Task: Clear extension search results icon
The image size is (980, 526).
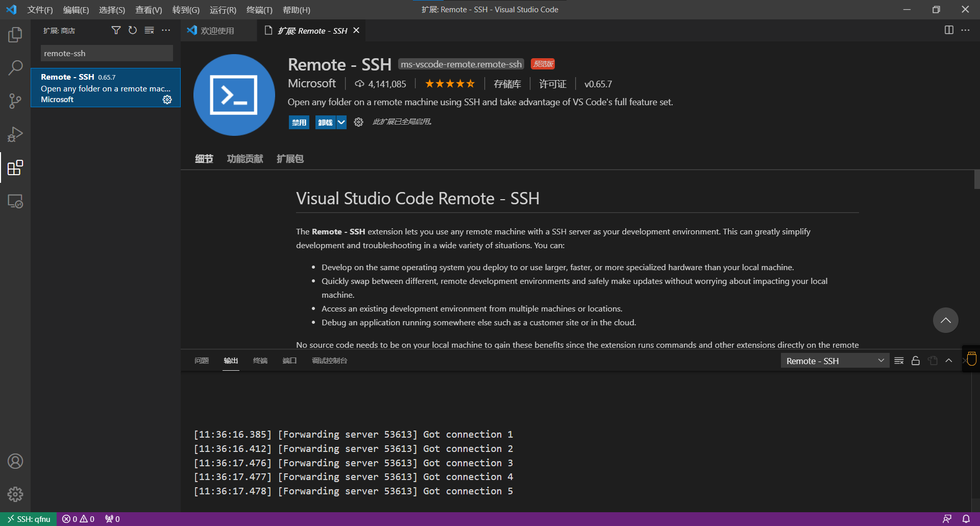Action: click(149, 31)
